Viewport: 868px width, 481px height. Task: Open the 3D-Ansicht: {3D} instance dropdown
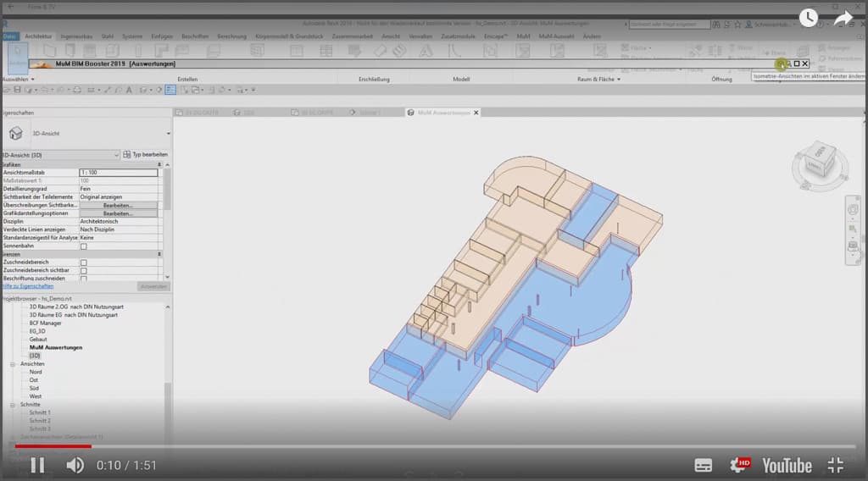116,155
